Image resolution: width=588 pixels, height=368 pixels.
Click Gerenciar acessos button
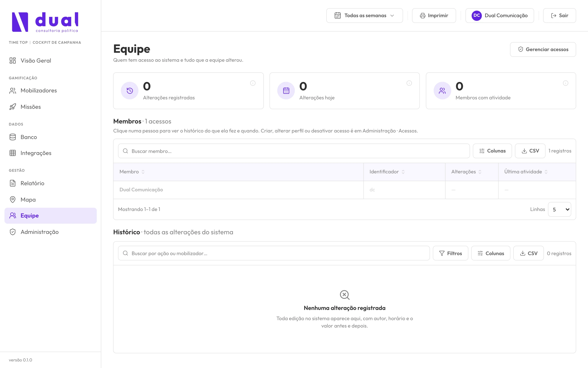pyautogui.click(x=543, y=49)
